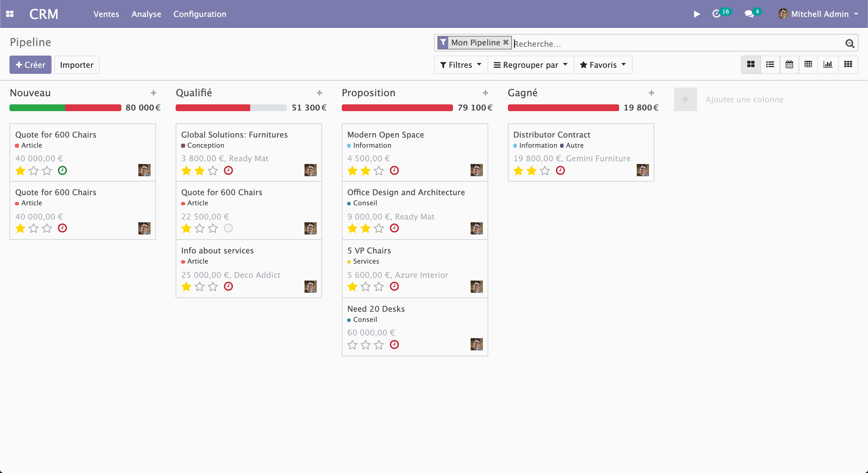The height and width of the screenshot is (473, 868).
Task: Star the second rating star on Modern Open Space
Action: (x=365, y=171)
